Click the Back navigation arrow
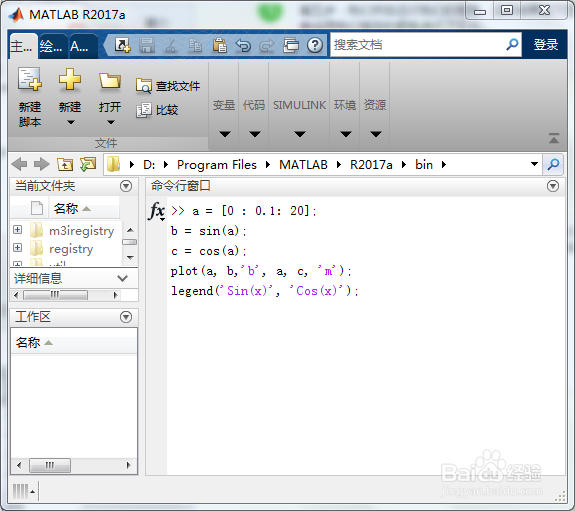 19,164
